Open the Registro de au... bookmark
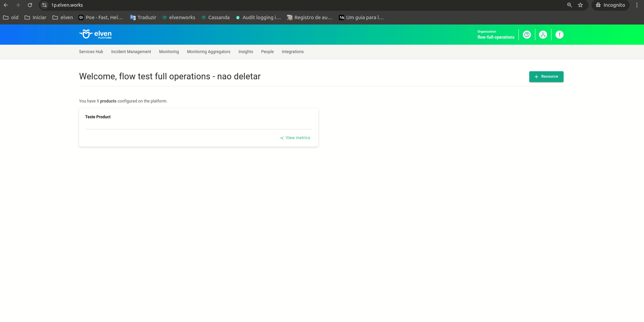The width and height of the screenshot is (644, 322). [310, 17]
